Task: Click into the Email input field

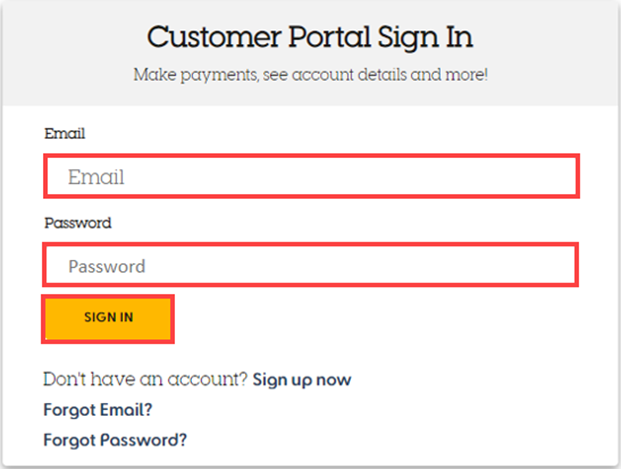Action: click(x=311, y=176)
